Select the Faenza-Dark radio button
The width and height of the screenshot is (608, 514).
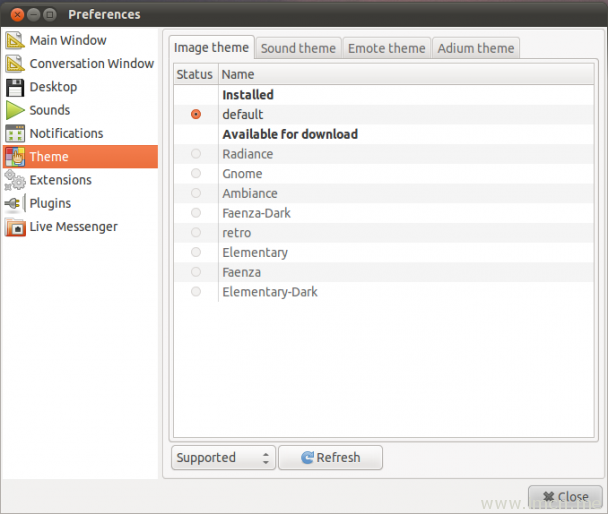coord(196,213)
